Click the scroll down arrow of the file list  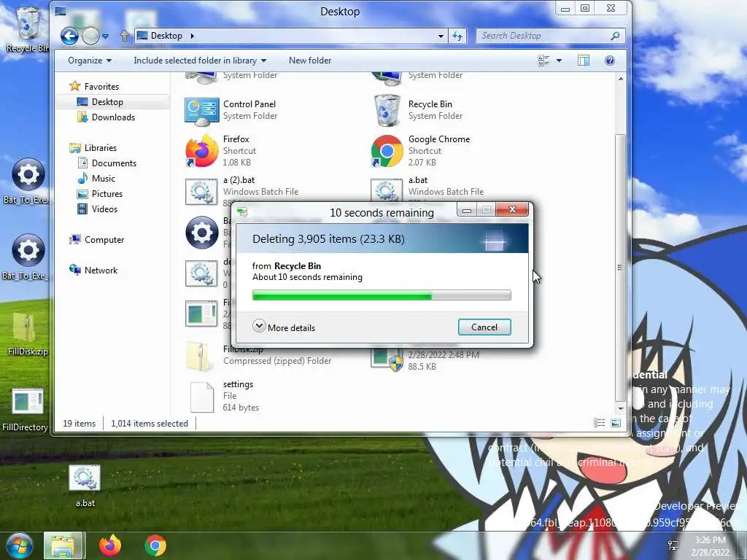pos(620,408)
